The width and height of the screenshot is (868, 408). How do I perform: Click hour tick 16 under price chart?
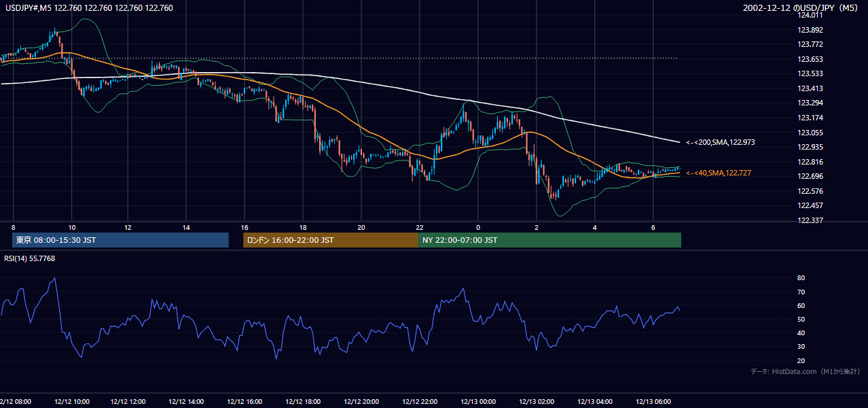[245, 227]
